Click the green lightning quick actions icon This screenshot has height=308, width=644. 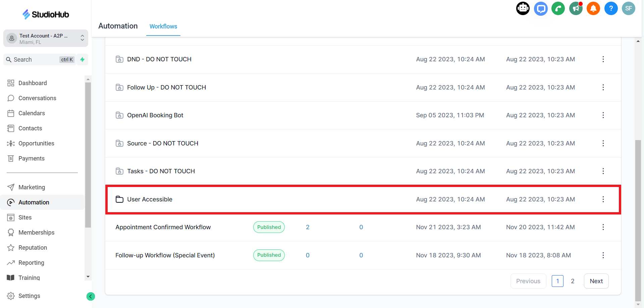pyautogui.click(x=82, y=59)
